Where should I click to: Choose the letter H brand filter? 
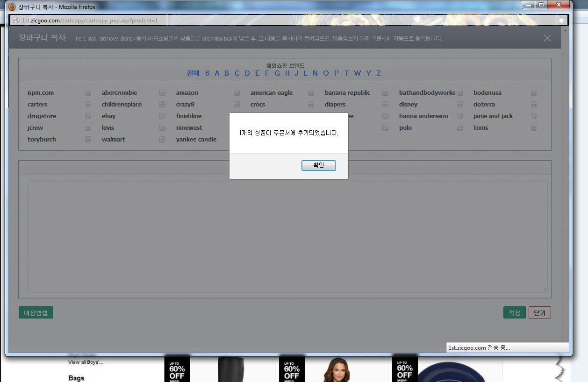click(x=287, y=73)
